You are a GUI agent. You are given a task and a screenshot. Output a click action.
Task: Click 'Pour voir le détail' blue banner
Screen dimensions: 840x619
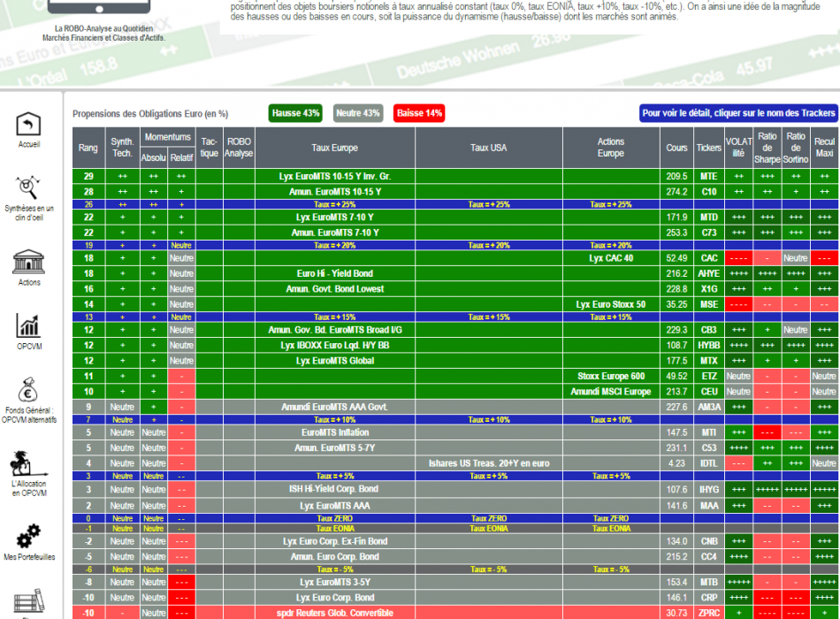click(x=738, y=113)
